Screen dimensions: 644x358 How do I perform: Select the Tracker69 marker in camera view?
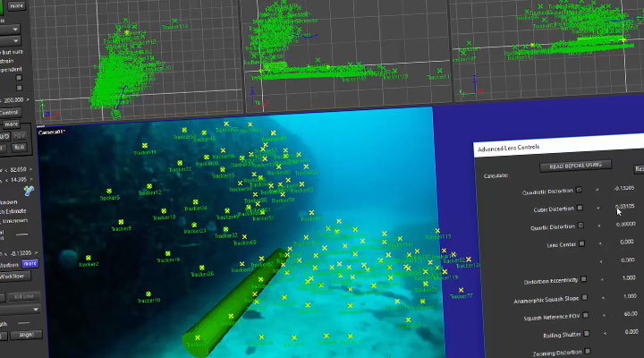tap(244, 237)
